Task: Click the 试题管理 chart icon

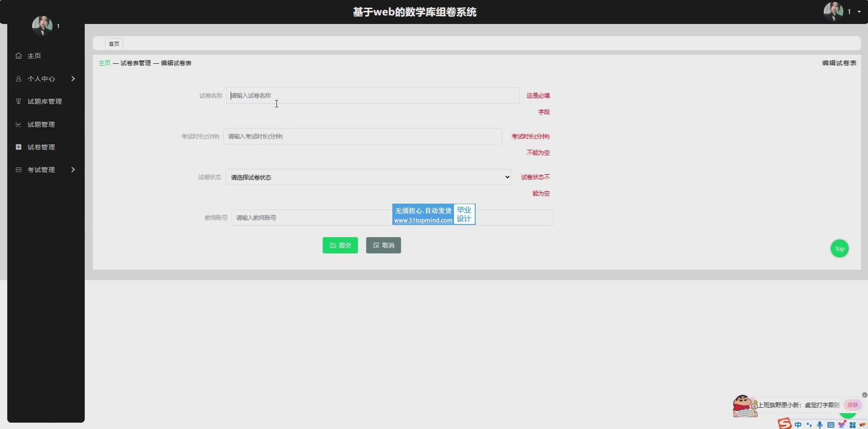Action: (x=19, y=124)
